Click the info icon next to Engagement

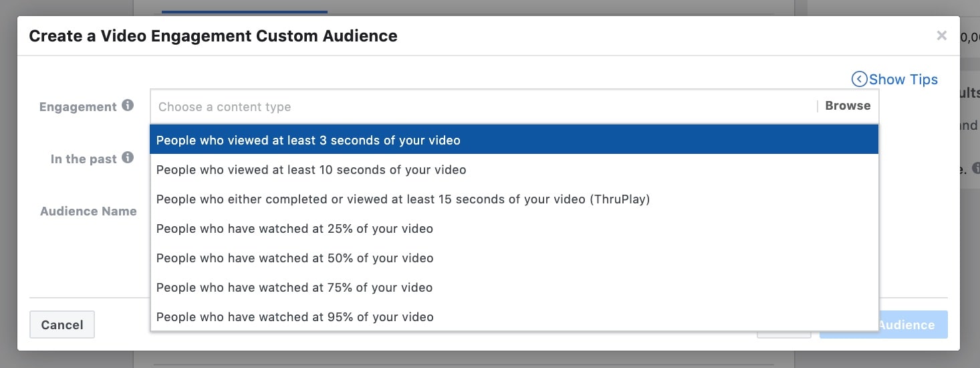pos(128,106)
